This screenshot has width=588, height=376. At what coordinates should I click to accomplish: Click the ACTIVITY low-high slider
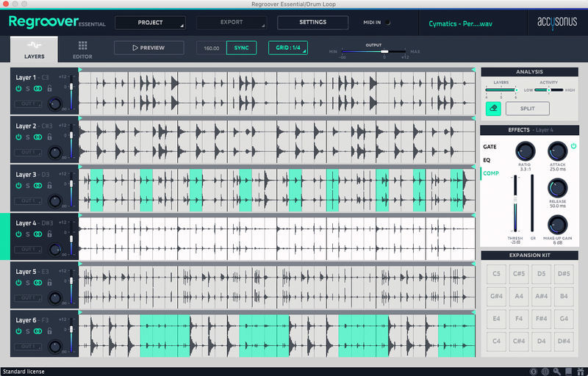[x=548, y=90]
